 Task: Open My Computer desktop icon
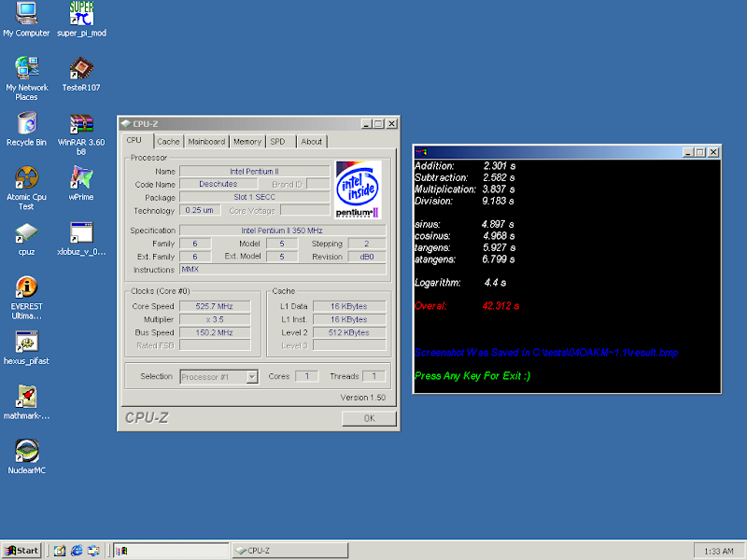click(26, 19)
